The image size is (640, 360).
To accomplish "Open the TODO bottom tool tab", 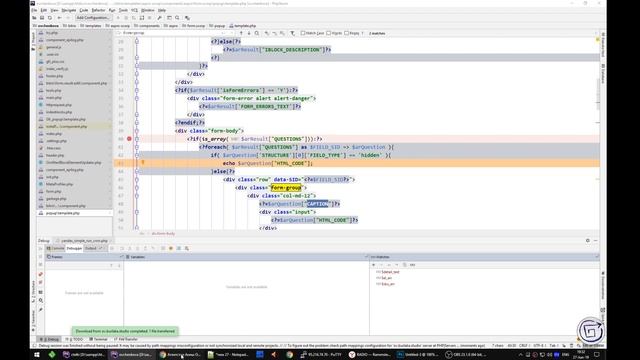I will click(x=74, y=340).
